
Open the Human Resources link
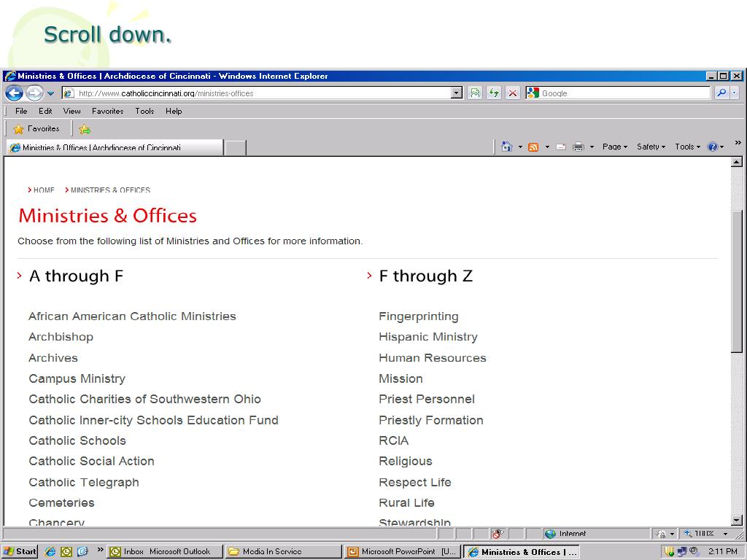pos(433,357)
